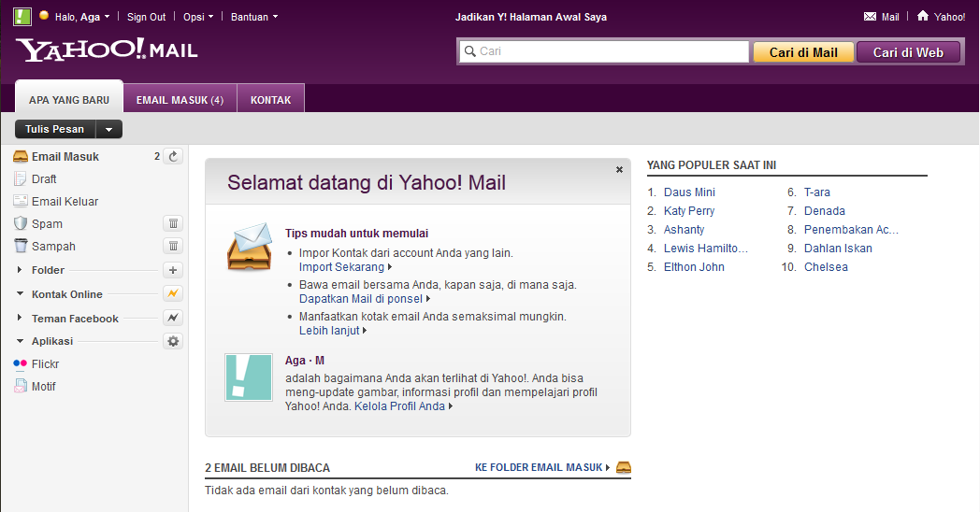Refresh Email Masuk with the reload icon

click(x=173, y=156)
